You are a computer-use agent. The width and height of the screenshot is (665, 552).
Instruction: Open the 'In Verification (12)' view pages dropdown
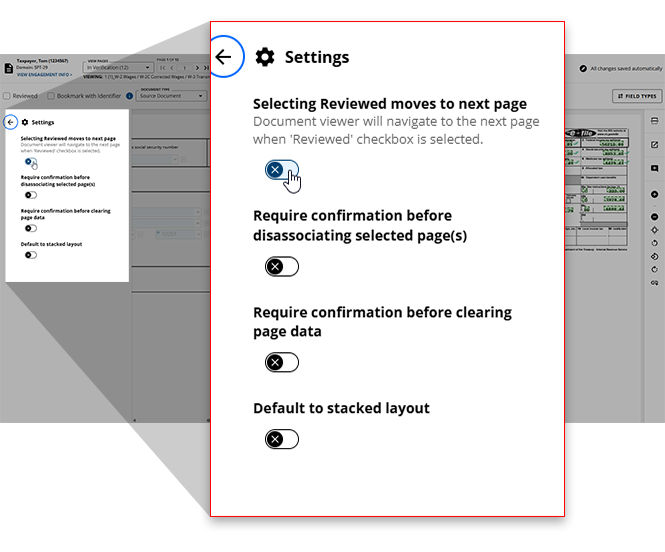118,67
